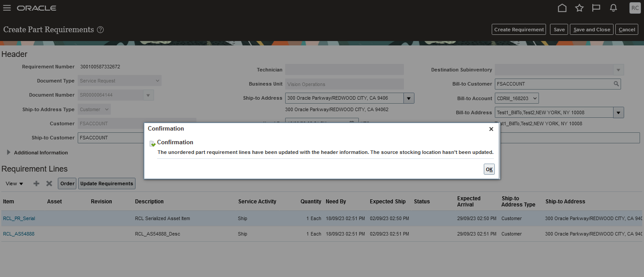The width and height of the screenshot is (644, 277).
Task: Add a requirement line with plus icon
Action: click(37, 183)
